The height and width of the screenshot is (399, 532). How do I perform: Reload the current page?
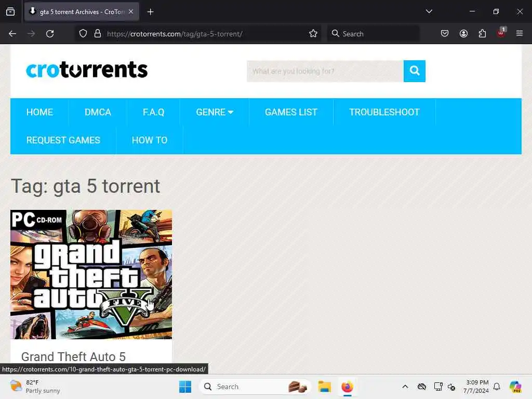pos(50,34)
